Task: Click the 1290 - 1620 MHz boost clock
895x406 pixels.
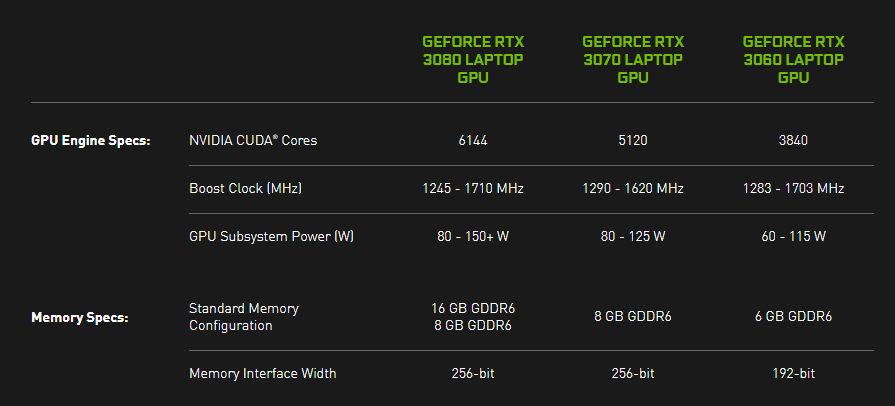Action: 633,188
